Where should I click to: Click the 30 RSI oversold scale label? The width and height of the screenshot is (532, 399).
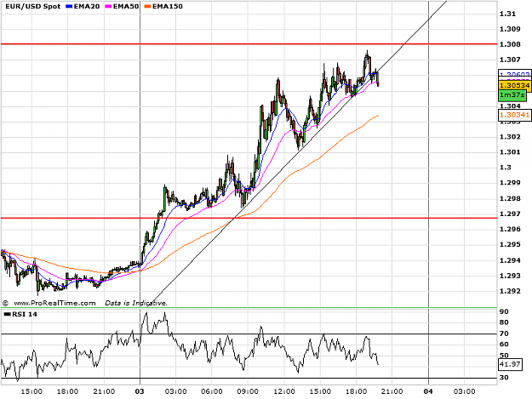504,378
